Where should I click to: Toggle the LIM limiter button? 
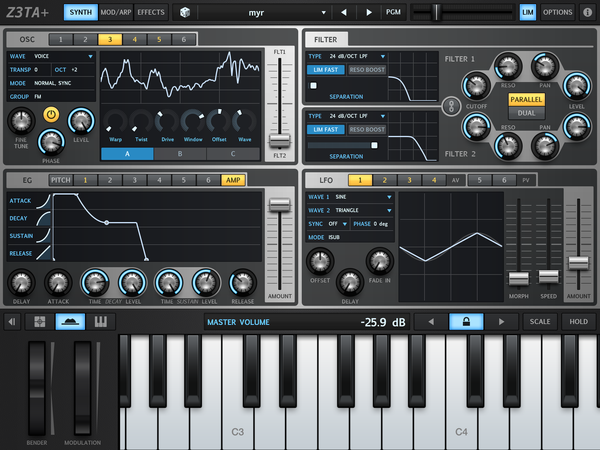tap(528, 12)
